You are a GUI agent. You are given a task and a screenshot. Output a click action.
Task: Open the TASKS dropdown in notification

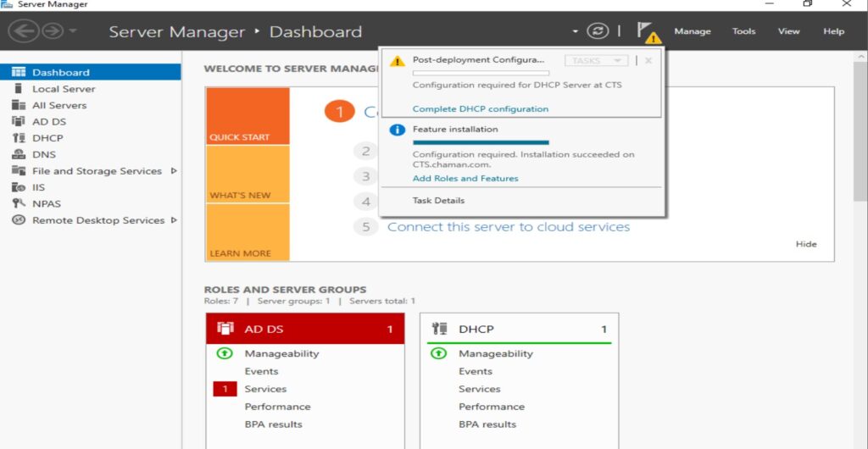coord(596,60)
